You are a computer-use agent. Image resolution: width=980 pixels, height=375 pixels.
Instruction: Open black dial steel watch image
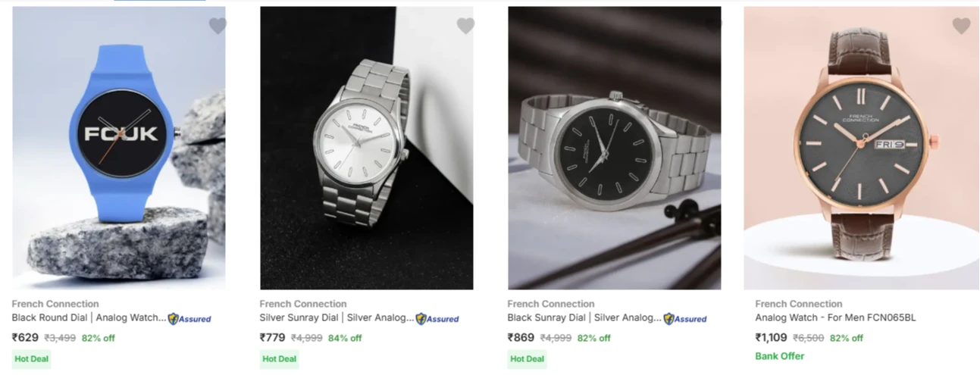coord(614,148)
